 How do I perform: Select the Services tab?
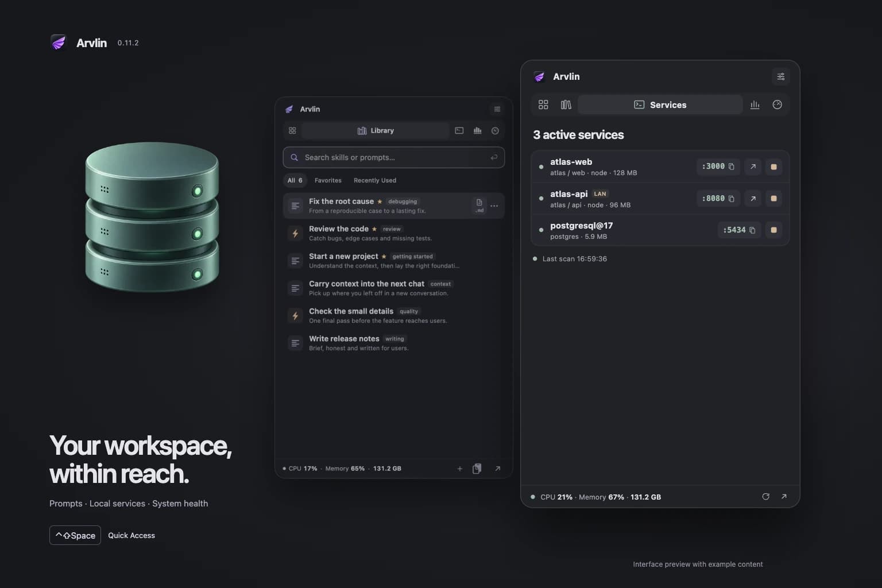660,105
